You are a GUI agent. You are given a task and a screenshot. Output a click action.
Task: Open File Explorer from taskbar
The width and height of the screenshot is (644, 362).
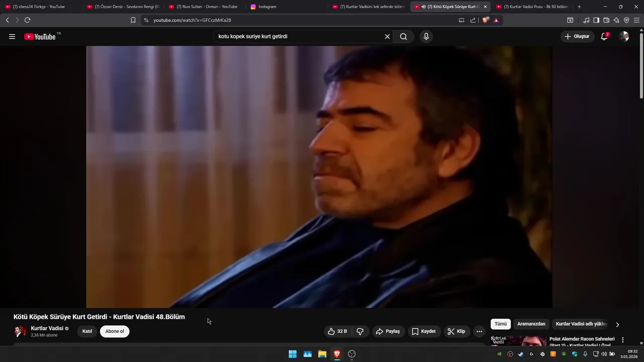[322, 354]
